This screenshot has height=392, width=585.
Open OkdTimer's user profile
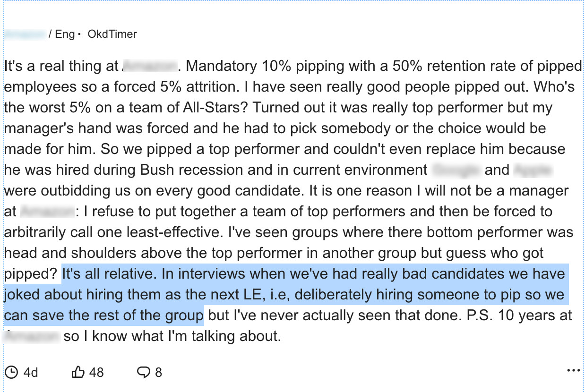[112, 34]
